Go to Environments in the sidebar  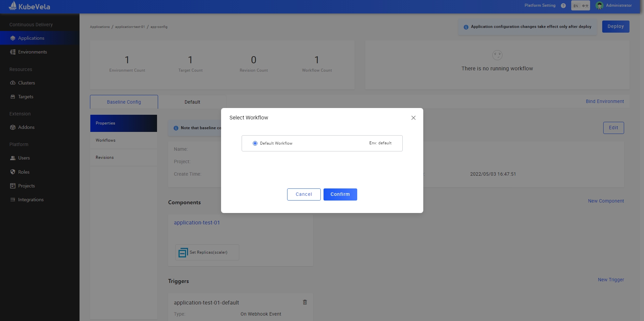click(32, 52)
